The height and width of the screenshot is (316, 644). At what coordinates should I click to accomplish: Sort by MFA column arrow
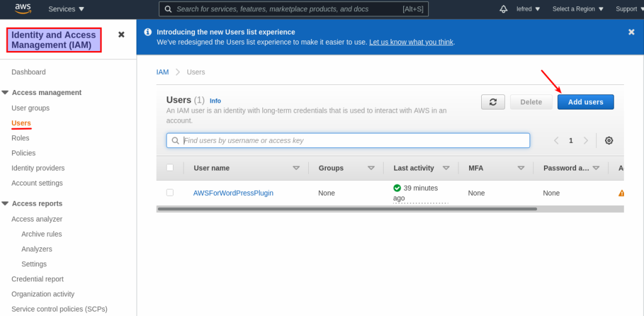[521, 168]
